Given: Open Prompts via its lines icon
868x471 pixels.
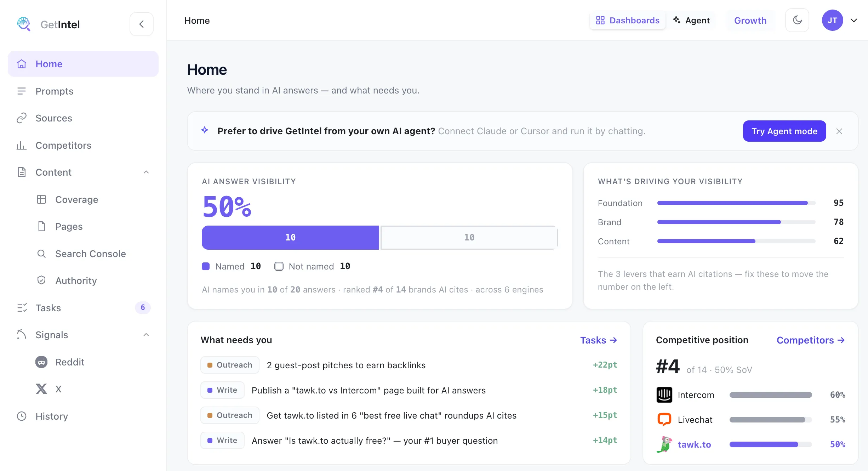Looking at the screenshot, I should (22, 91).
